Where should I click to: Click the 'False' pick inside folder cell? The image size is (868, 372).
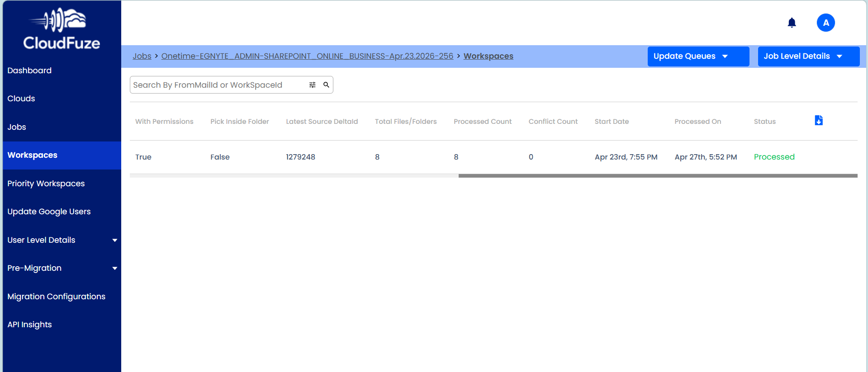(x=220, y=157)
